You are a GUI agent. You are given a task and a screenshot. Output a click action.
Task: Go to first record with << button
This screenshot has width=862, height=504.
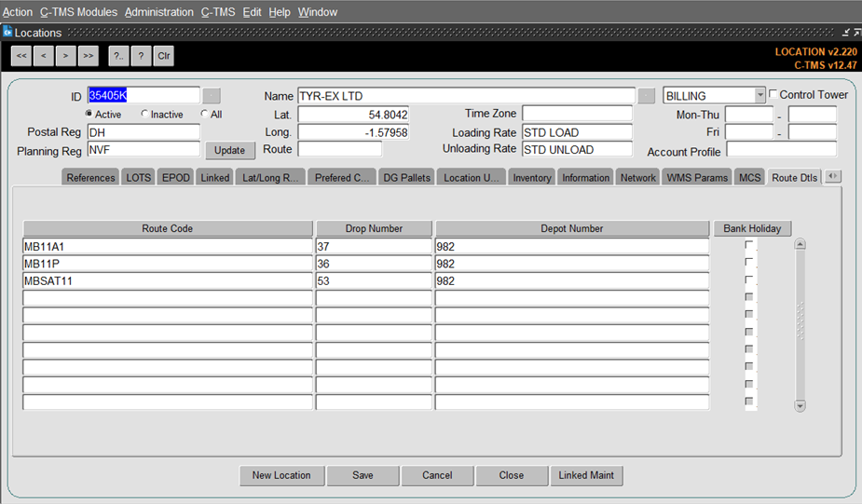click(x=21, y=56)
